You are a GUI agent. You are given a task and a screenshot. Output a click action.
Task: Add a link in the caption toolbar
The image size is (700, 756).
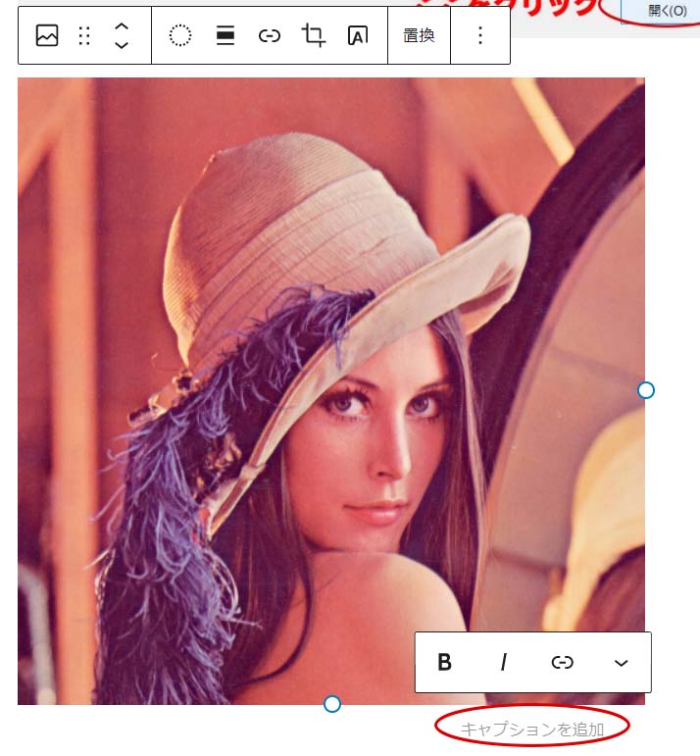562,663
